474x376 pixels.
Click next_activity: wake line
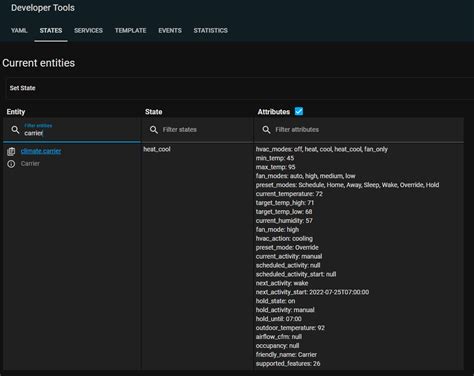tap(282, 283)
